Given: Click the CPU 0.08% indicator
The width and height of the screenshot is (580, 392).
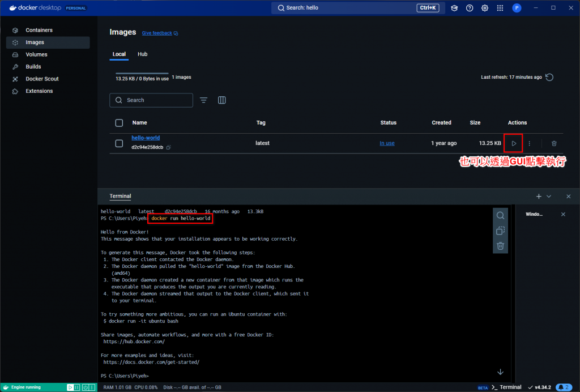Looking at the screenshot, I should (x=146, y=387).
